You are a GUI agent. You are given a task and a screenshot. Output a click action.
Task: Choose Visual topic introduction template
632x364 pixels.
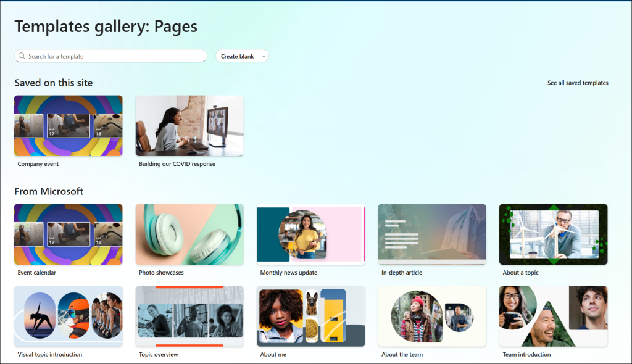coord(69,316)
